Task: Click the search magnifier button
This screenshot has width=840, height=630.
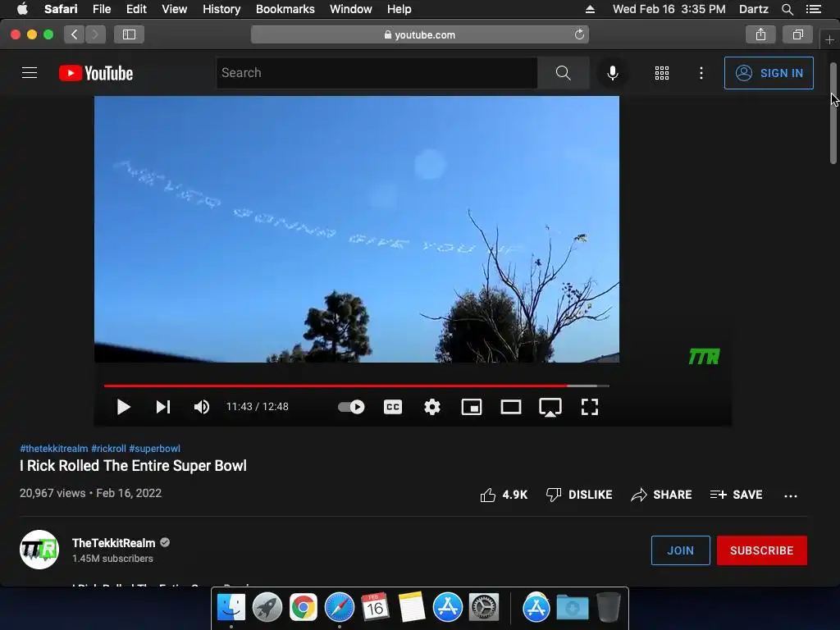Action: (x=563, y=73)
